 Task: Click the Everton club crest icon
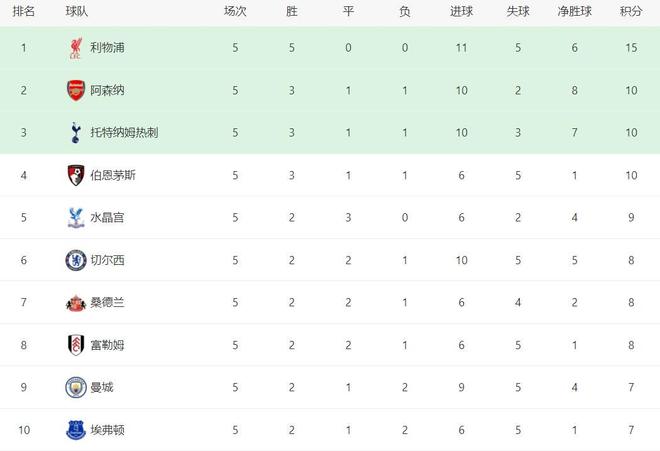(75, 430)
